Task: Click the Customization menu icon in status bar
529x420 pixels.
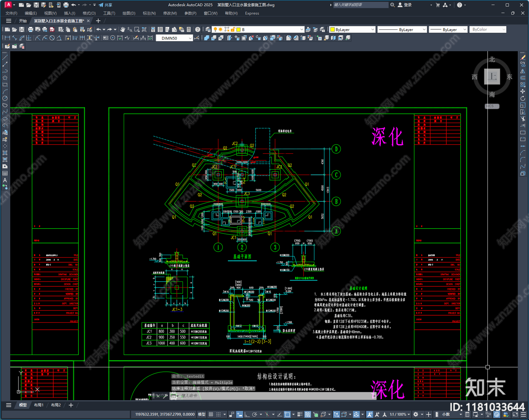Action: pyautogui.click(x=523, y=414)
